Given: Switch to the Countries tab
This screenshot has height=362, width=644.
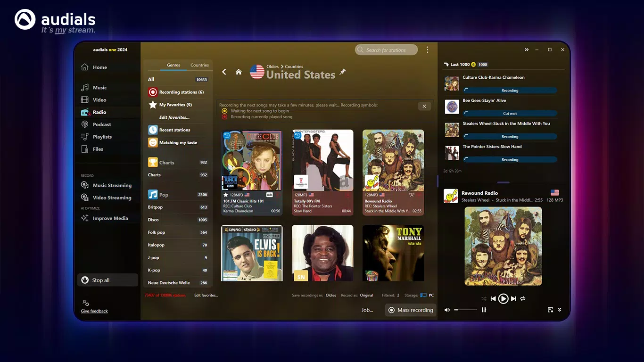Looking at the screenshot, I should click(x=199, y=65).
